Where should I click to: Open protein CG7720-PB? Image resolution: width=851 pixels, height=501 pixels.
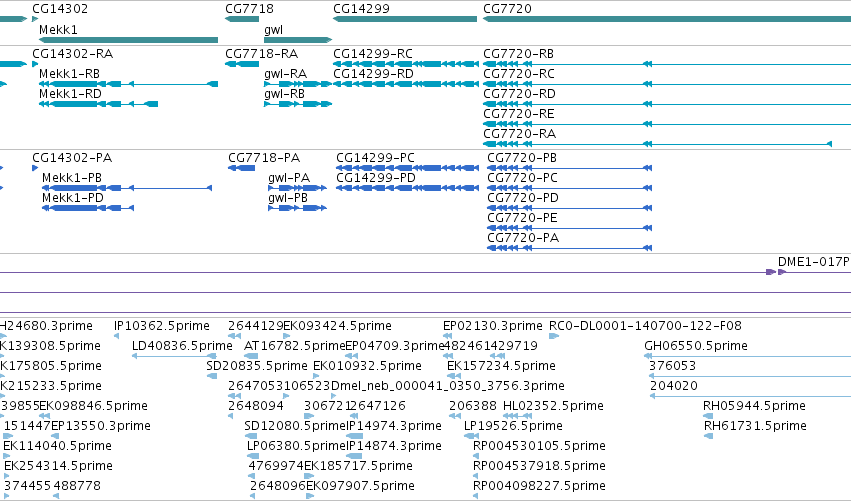tap(522, 158)
